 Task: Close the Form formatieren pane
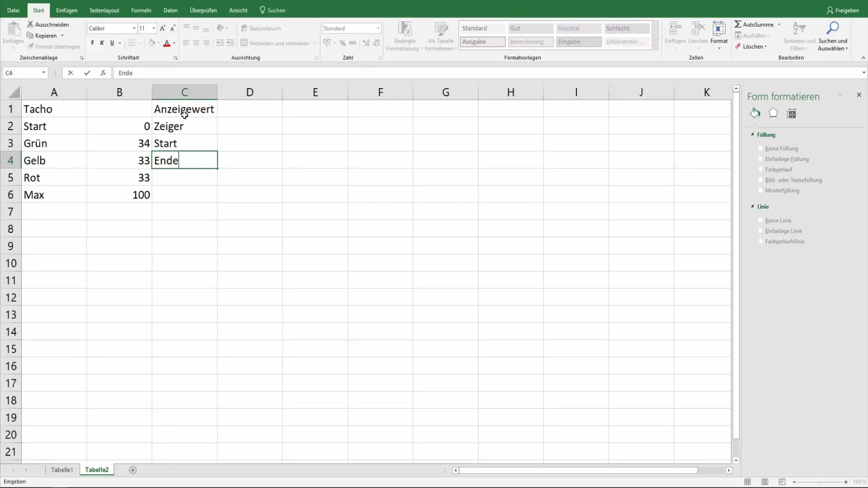tap(859, 95)
